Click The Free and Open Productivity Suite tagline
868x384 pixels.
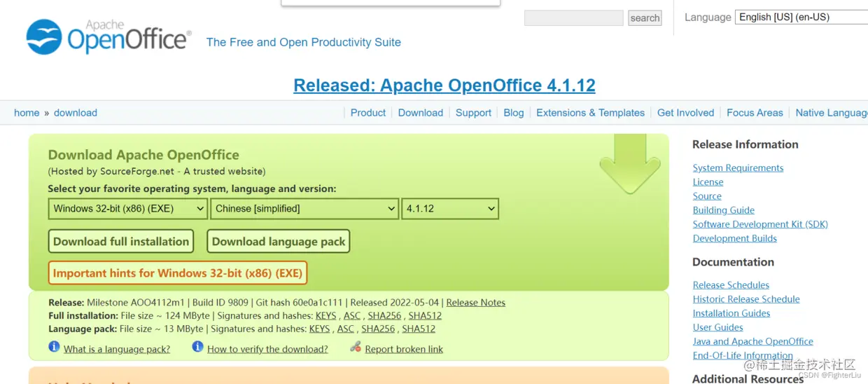click(x=304, y=42)
